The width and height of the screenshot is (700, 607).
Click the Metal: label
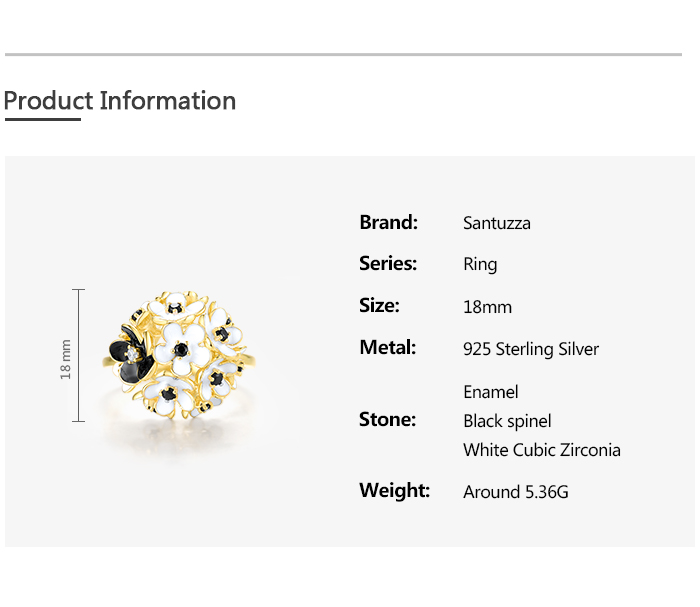pos(388,348)
